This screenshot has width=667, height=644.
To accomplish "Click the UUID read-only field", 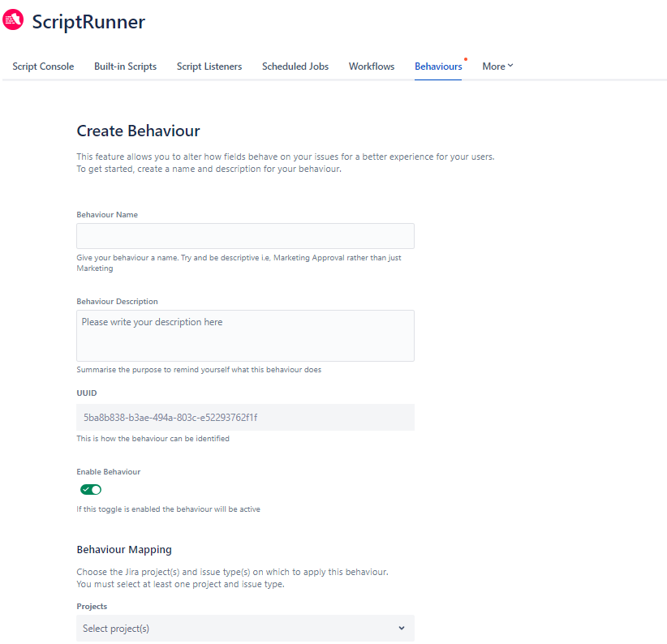I will [x=245, y=418].
